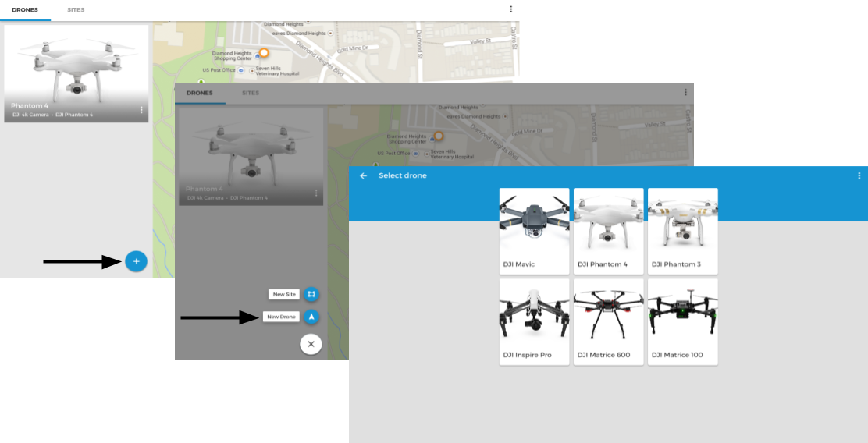The image size is (868, 443).
Task: Select SITES tab in the dimmed second window
Action: 251,93
